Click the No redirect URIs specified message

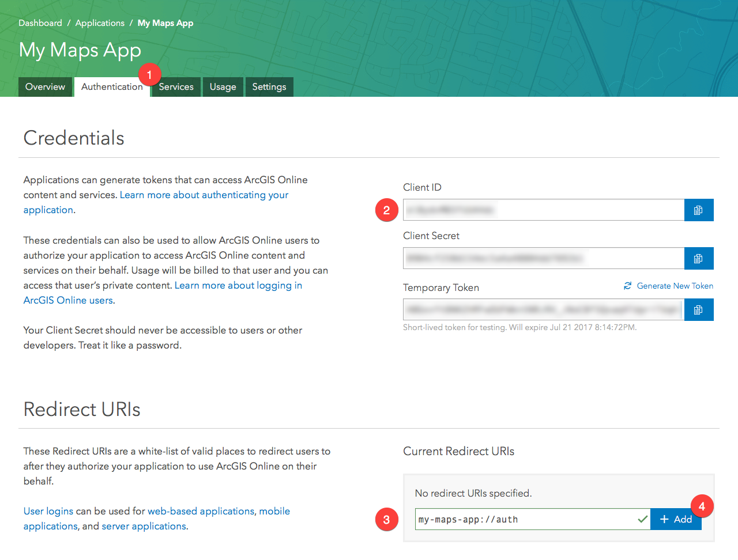coord(473,493)
